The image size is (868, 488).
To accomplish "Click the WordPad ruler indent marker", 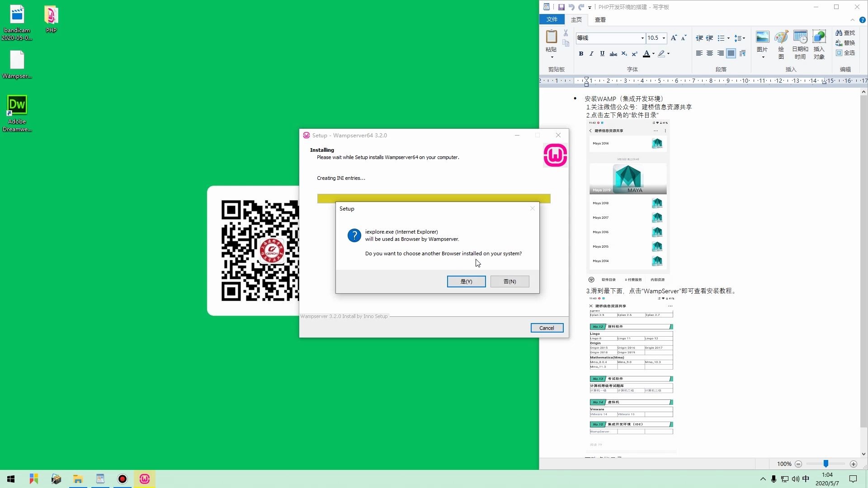I will 586,81.
